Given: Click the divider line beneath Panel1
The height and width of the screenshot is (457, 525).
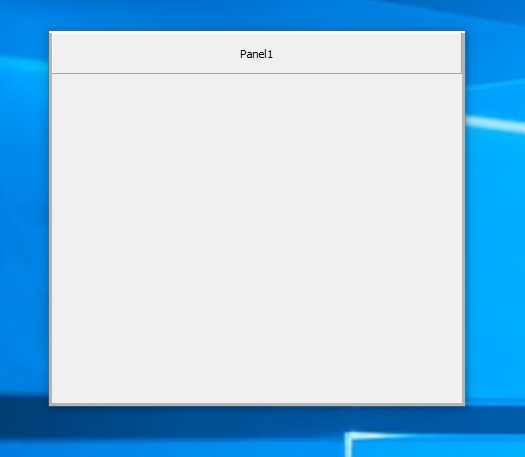Looking at the screenshot, I should 257,73.
